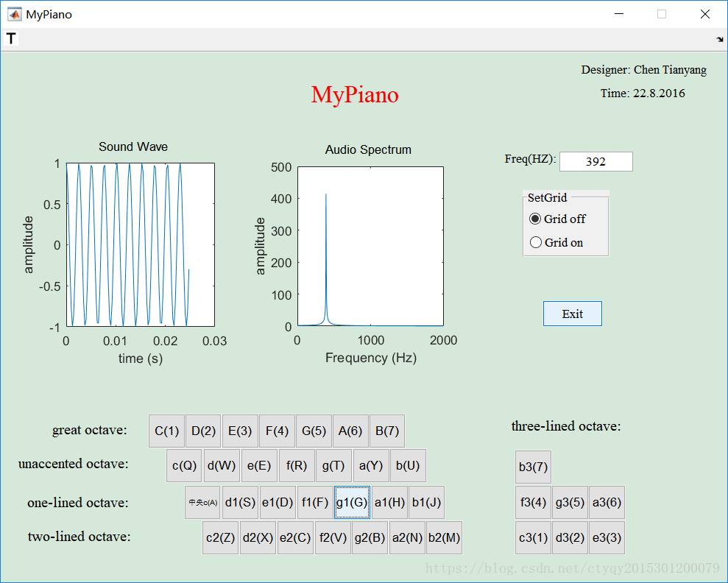This screenshot has width=728, height=583.
Task: Play the middle c(A) key
Action: (x=203, y=502)
